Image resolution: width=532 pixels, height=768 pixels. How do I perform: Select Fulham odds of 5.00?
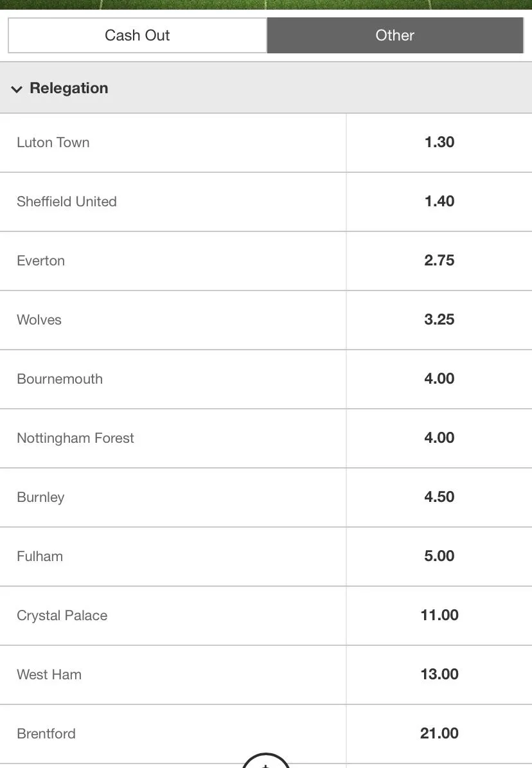[x=439, y=556]
